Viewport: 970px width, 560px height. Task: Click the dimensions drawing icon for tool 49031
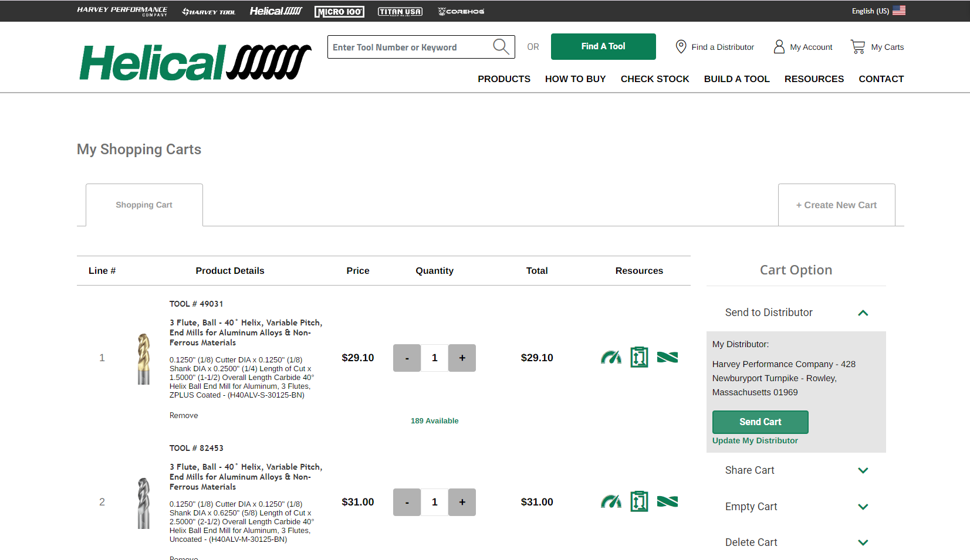point(639,357)
